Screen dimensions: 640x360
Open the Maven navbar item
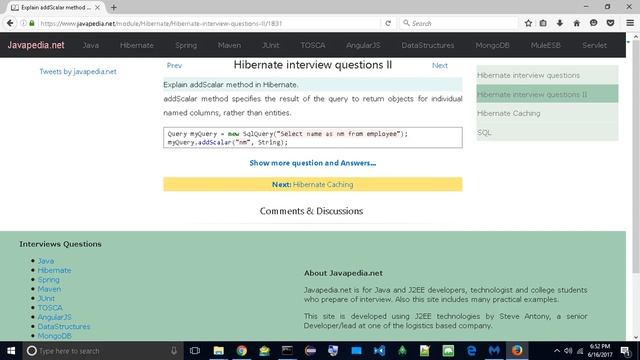click(x=229, y=45)
